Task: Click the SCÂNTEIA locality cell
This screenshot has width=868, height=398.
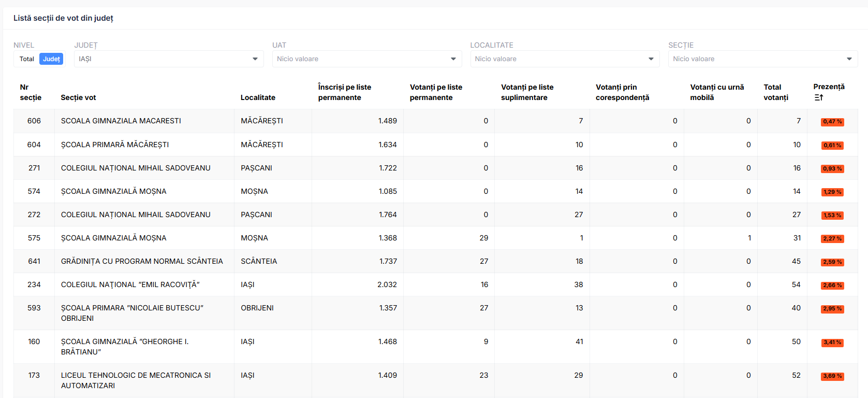Action: click(259, 261)
